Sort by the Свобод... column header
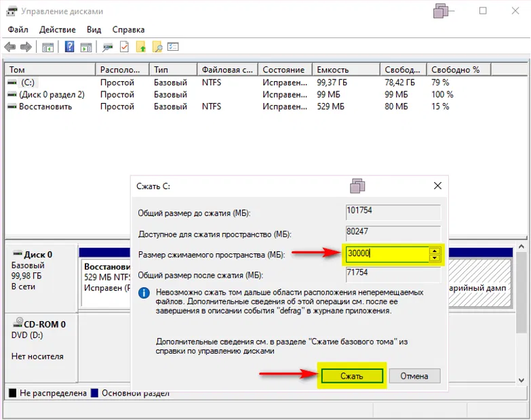This screenshot has height=420, width=531. tap(404, 70)
